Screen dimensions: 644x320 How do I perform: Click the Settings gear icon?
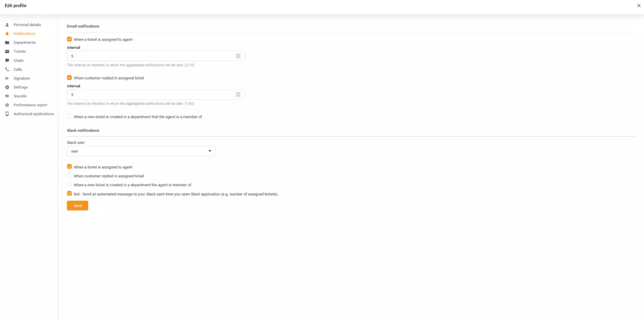pos(7,87)
